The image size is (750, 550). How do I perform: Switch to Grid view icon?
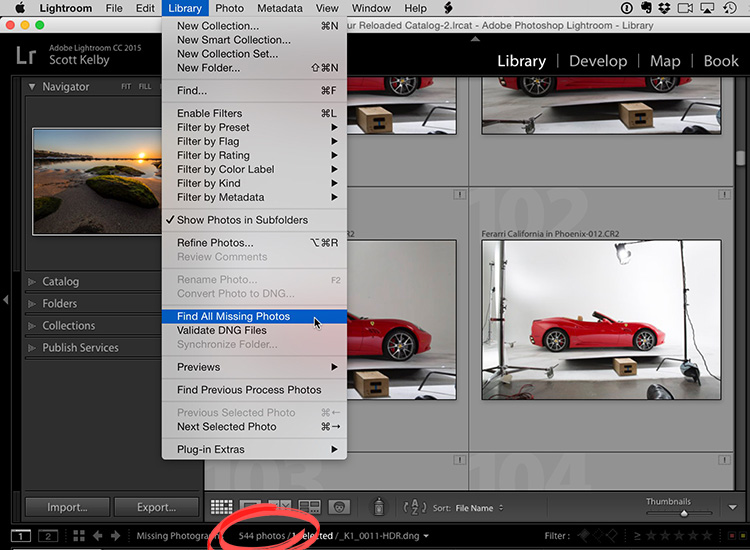click(x=221, y=507)
